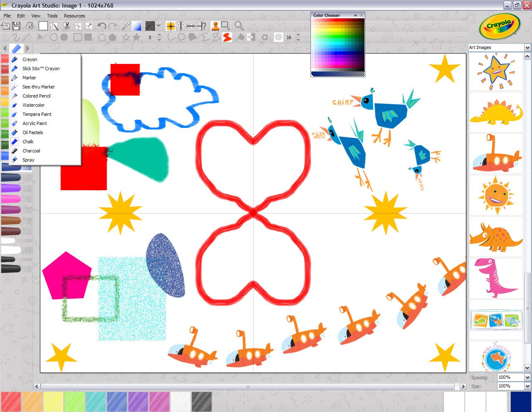Select the Zoom magnifier tool

tap(239, 26)
